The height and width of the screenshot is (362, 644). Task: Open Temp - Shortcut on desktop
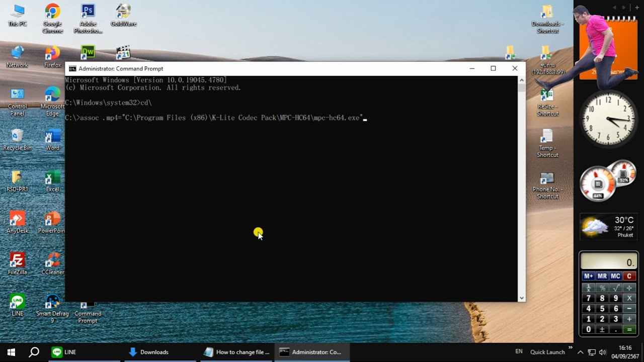tap(547, 143)
